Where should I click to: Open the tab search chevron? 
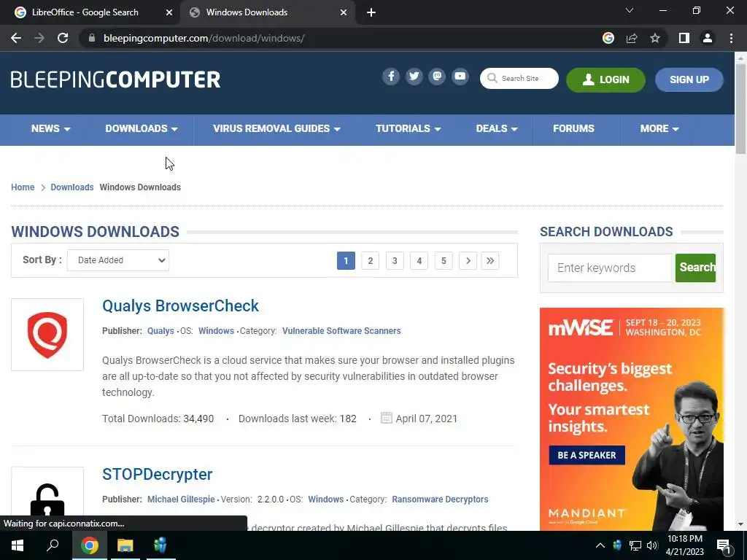click(630, 10)
